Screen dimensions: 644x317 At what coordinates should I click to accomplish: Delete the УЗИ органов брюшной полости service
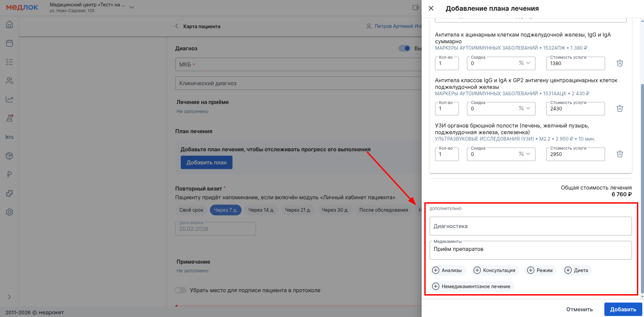pos(619,154)
